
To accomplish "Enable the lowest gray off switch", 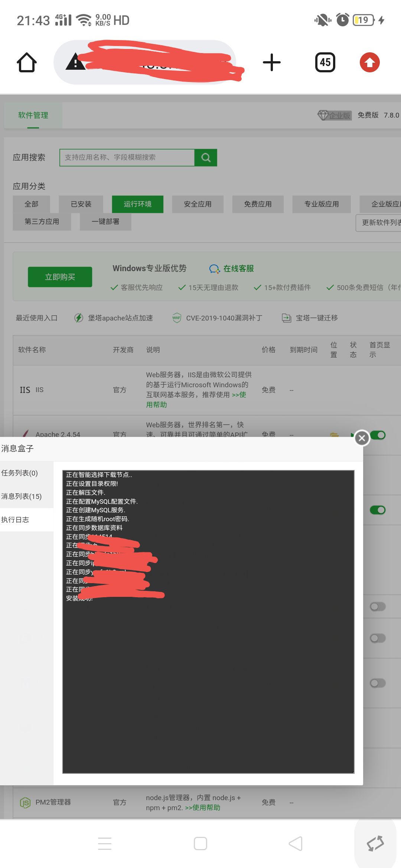I will pos(378,683).
